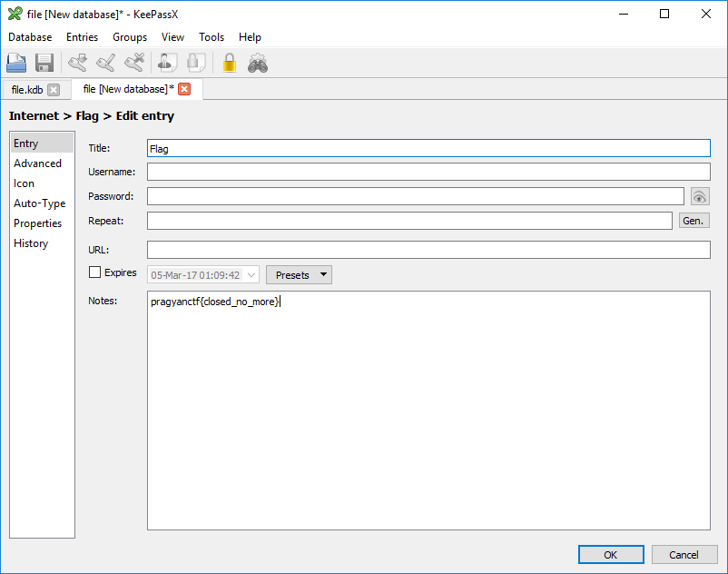Click the Add new entry key icon

tap(77, 63)
